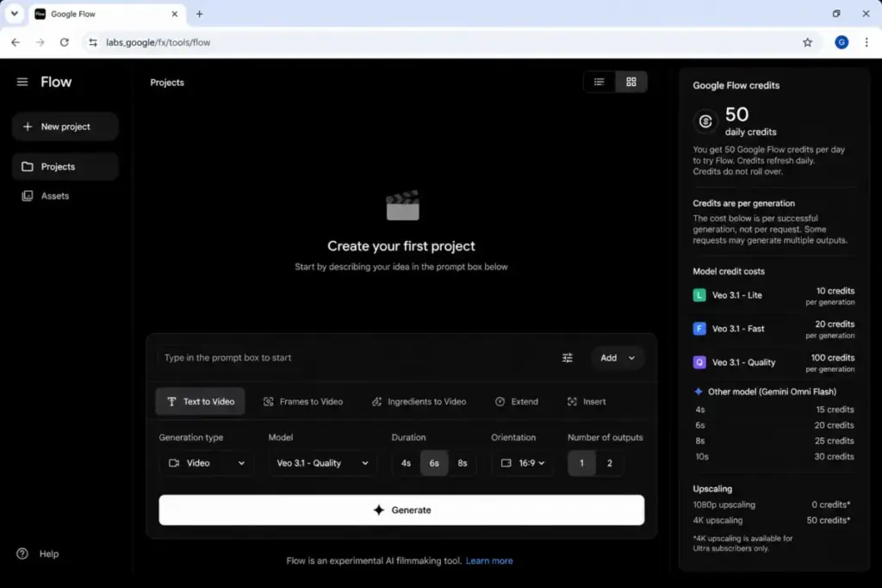
Task: Click the green L icon for Veo 3.1 - Lite
Action: point(699,295)
